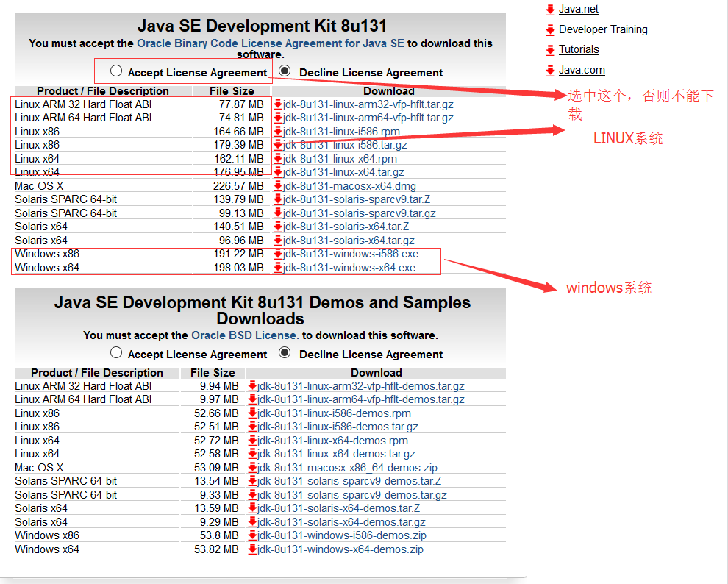Download jdk-8u131-linux-x64-demos.rpm
This screenshot has height=584, width=728.
pyautogui.click(x=333, y=441)
